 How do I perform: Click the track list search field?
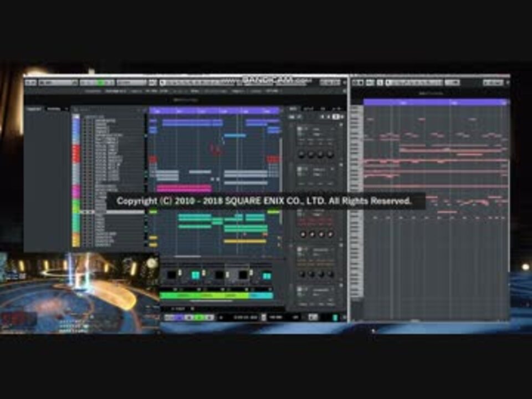(107, 110)
